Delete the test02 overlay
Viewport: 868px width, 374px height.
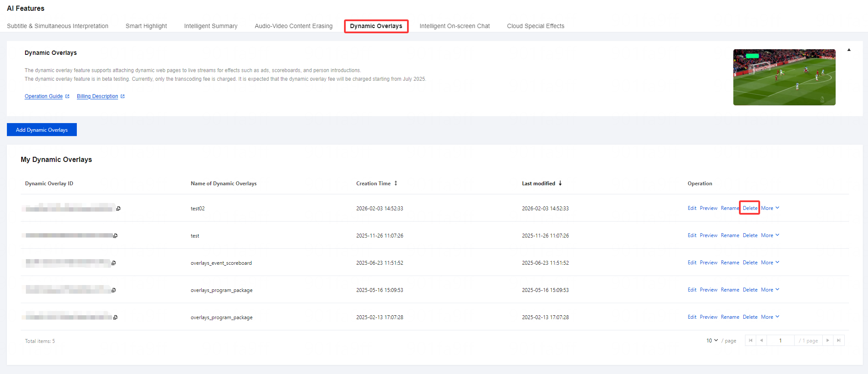(x=750, y=208)
